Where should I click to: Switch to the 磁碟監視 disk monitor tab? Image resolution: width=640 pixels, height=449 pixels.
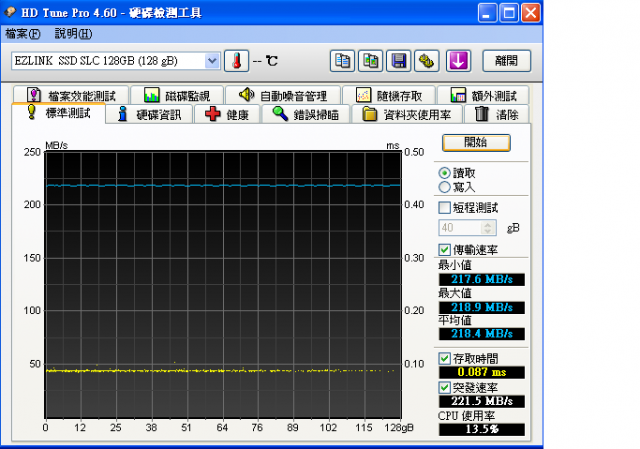click(x=176, y=96)
